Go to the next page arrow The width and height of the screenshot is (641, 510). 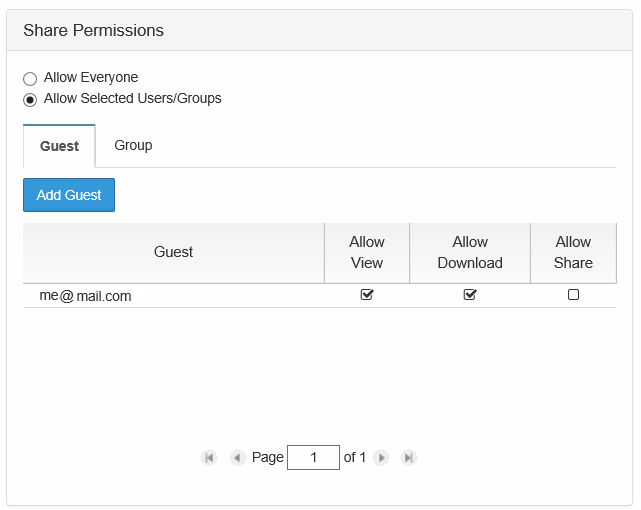(x=381, y=457)
